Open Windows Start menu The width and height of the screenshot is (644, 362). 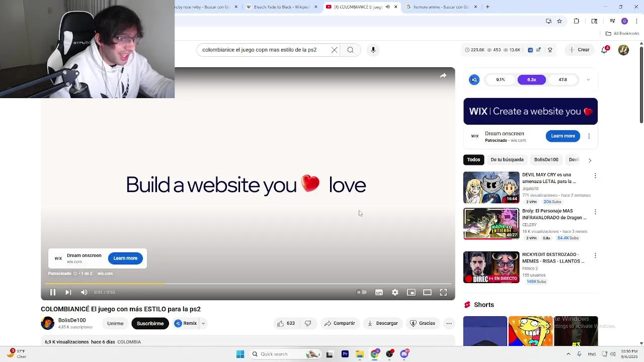[240, 354]
